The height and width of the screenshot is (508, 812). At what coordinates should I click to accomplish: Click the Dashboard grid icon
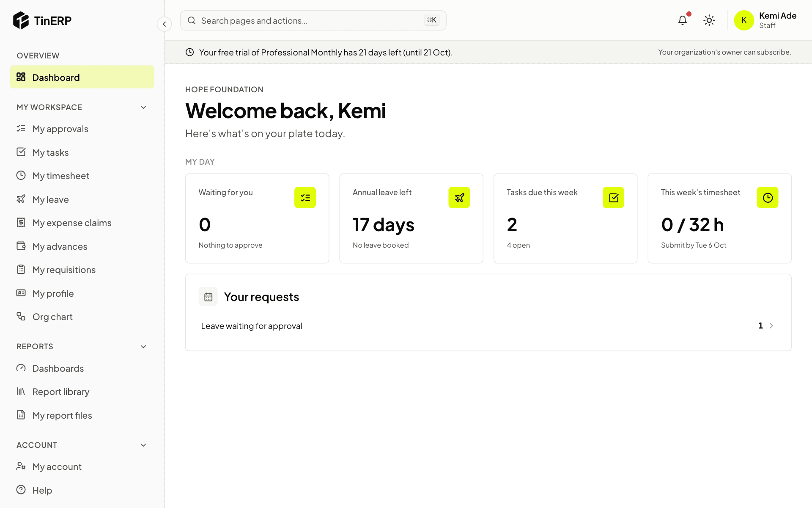pyautogui.click(x=21, y=77)
